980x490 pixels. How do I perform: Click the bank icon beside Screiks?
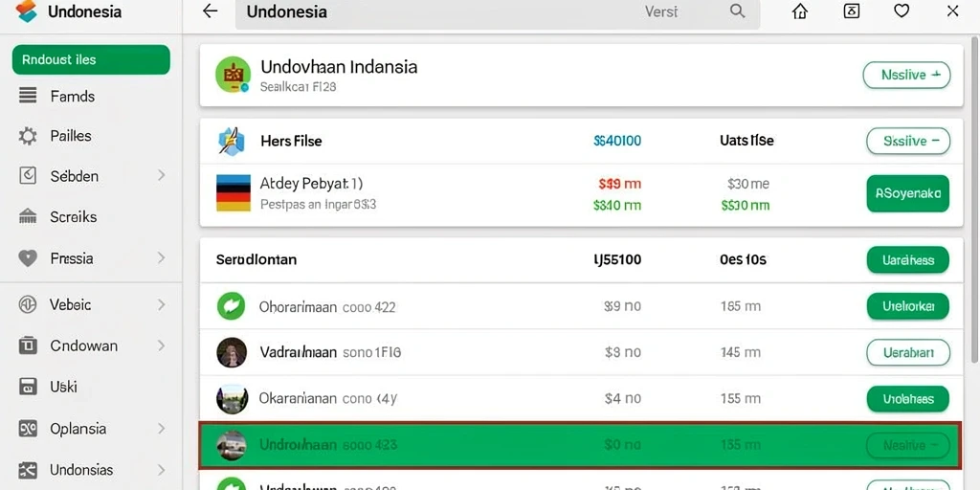28,217
